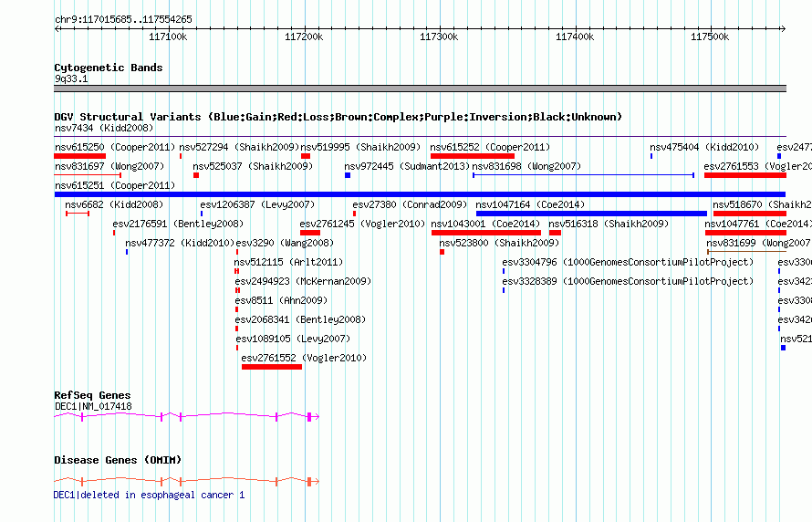812x522 pixels.
Task: Open variant label nsv7434 (Kidd2008)
Action: click(x=104, y=128)
